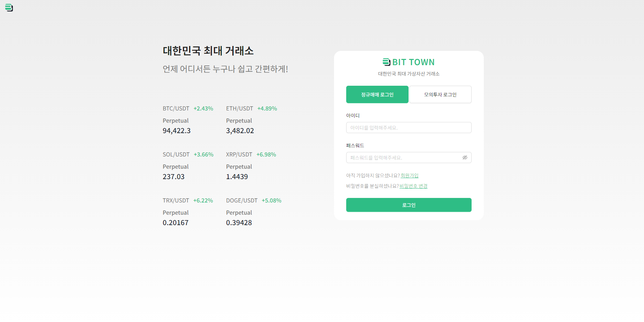The image size is (644, 322).
Task: Click the XRP +6.98% change value
Action: click(x=266, y=154)
